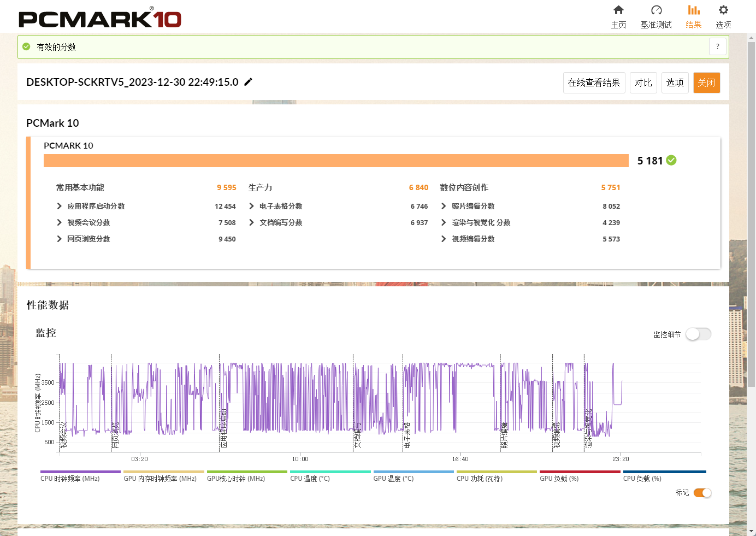
Task: Click the GPU load red legend swatch
Action: tap(580, 472)
